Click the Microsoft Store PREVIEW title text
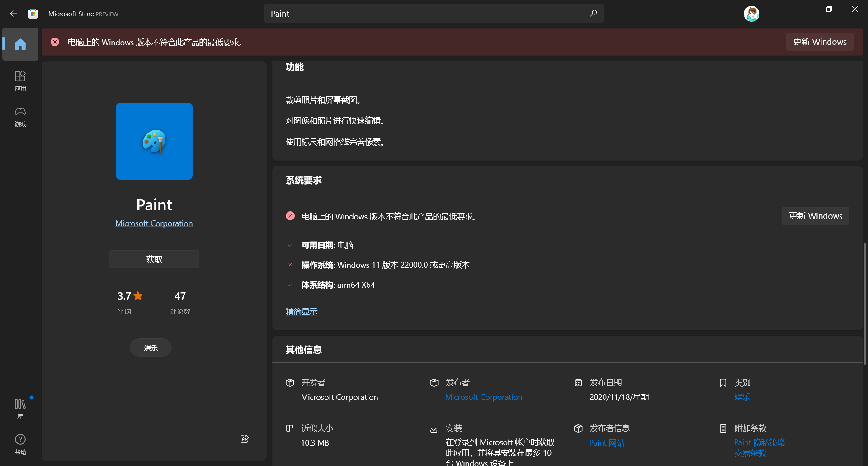Image resolution: width=868 pixels, height=466 pixels. click(x=83, y=14)
